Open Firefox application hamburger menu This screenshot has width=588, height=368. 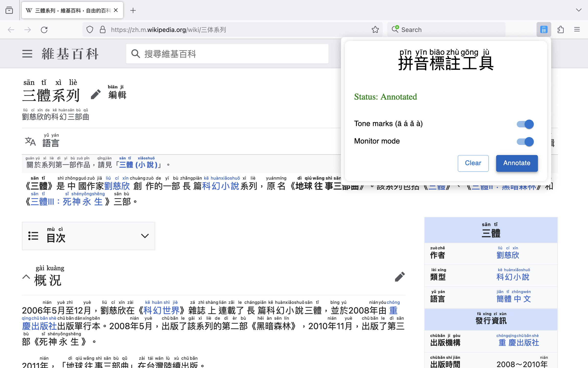click(x=577, y=30)
